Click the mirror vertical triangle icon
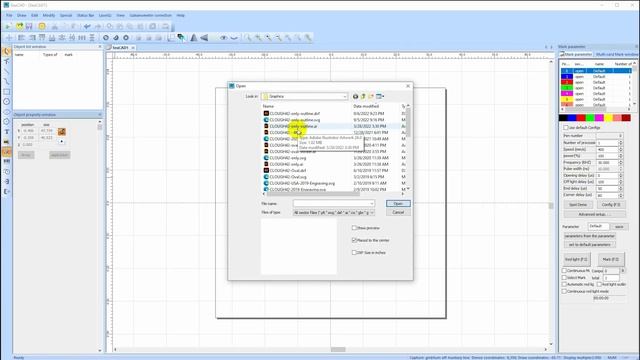 (x=204, y=38)
